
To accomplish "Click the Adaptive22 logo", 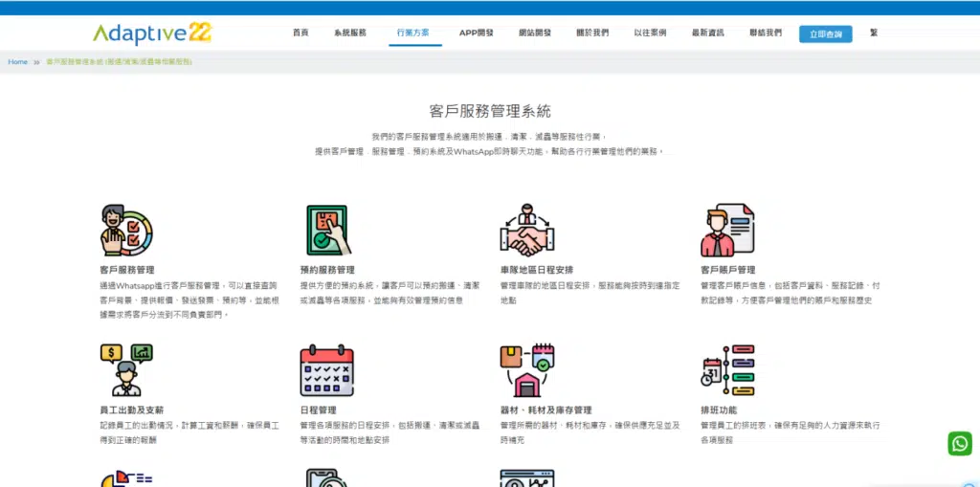I will tap(152, 33).
